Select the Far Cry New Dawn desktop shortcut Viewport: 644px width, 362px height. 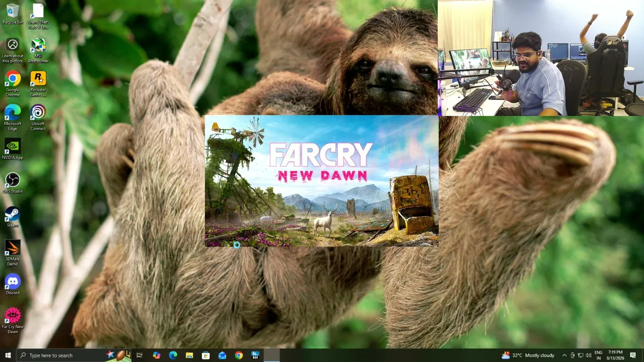click(x=13, y=321)
